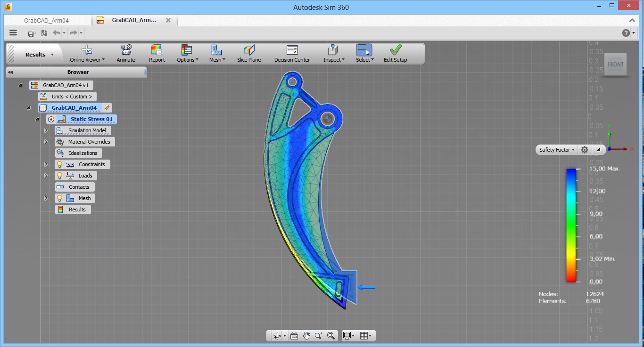Viewport: 644px width, 347px height.
Task: Toggle Mesh visibility light bulb
Action: pyautogui.click(x=60, y=198)
